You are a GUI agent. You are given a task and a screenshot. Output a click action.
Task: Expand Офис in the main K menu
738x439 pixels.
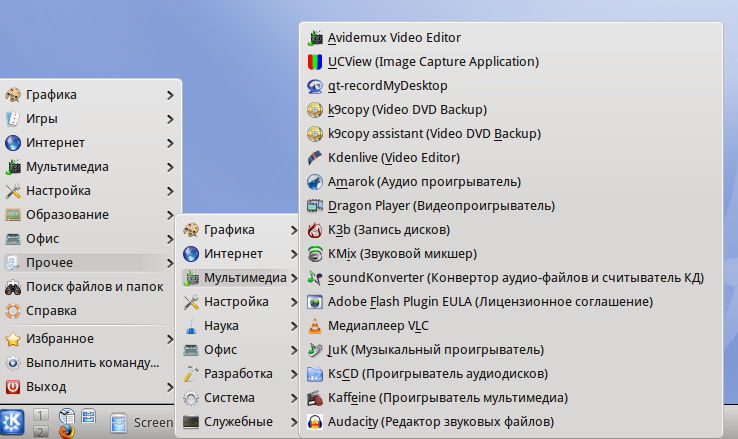click(90, 239)
